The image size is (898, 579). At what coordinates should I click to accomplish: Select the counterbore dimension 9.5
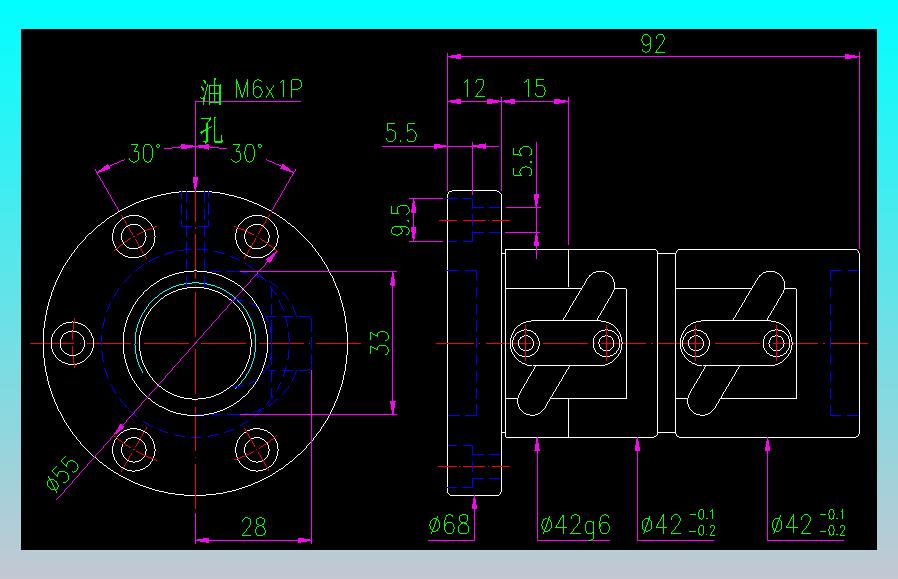(400, 220)
